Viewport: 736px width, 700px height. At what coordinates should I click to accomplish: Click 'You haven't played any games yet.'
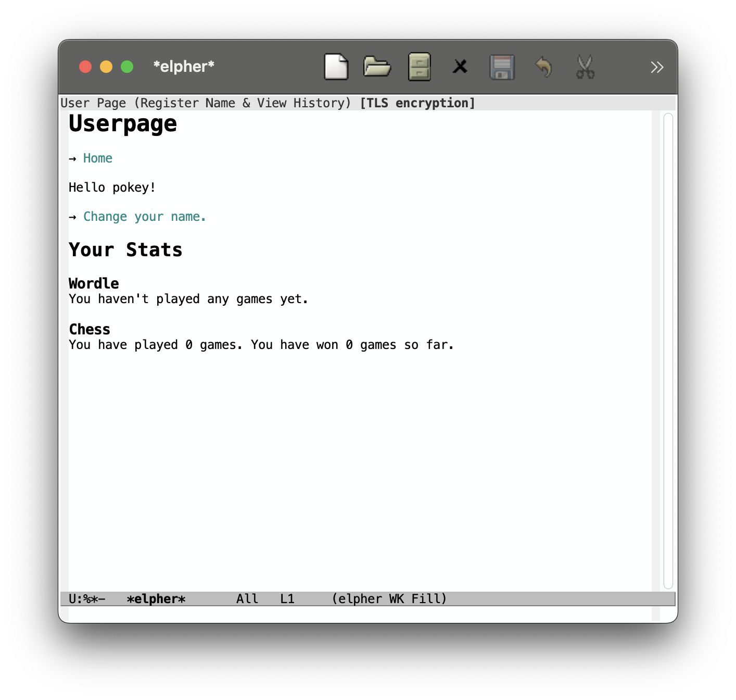point(188,299)
